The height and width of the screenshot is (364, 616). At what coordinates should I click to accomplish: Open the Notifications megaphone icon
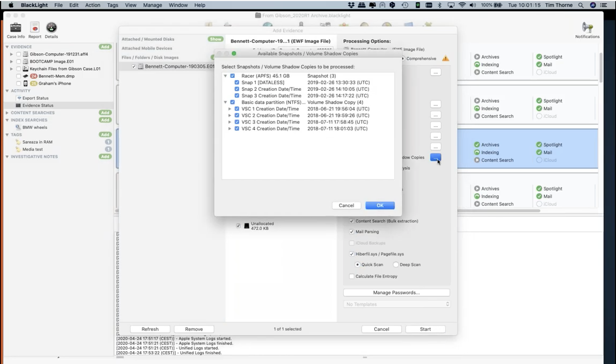[587, 27]
